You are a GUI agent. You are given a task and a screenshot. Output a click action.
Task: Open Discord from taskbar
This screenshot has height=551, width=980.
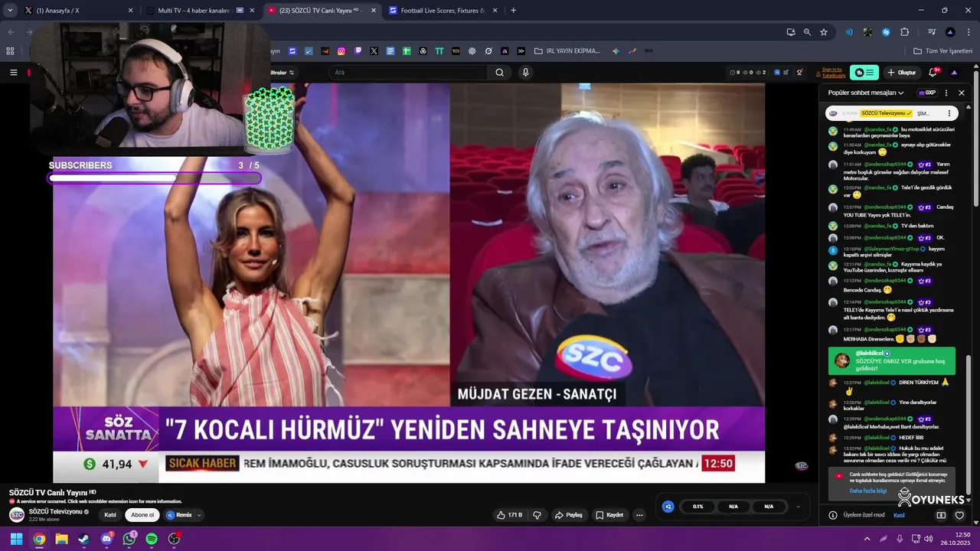point(106,540)
